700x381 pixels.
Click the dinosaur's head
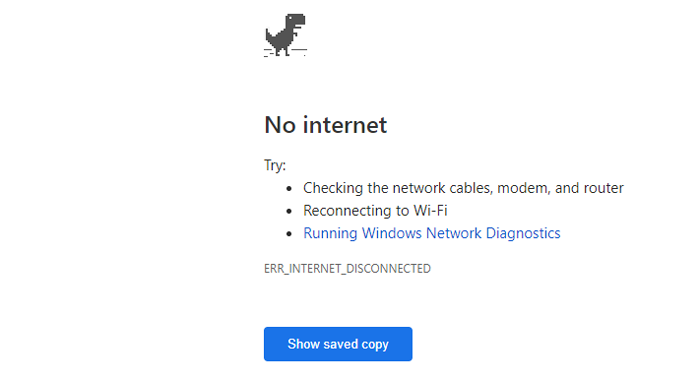(x=296, y=21)
